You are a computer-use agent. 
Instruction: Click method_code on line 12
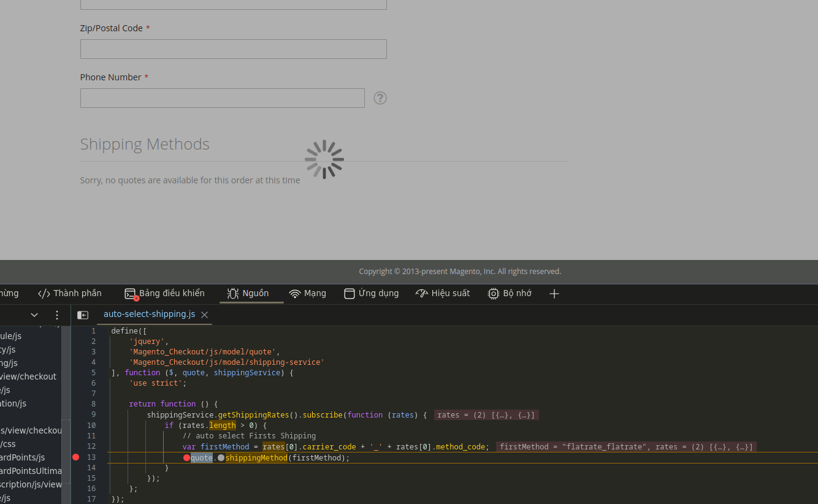point(461,447)
